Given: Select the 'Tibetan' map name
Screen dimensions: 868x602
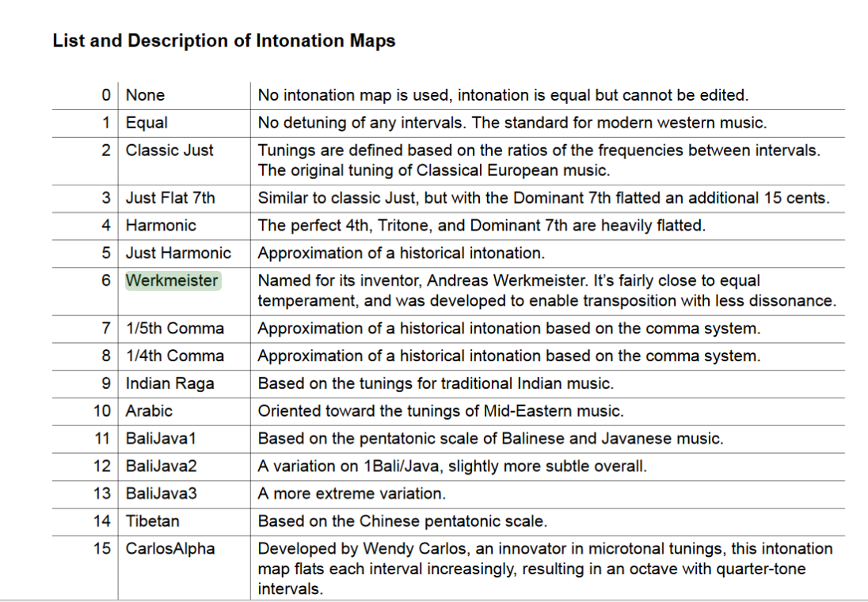Looking at the screenshot, I should coord(152,521).
